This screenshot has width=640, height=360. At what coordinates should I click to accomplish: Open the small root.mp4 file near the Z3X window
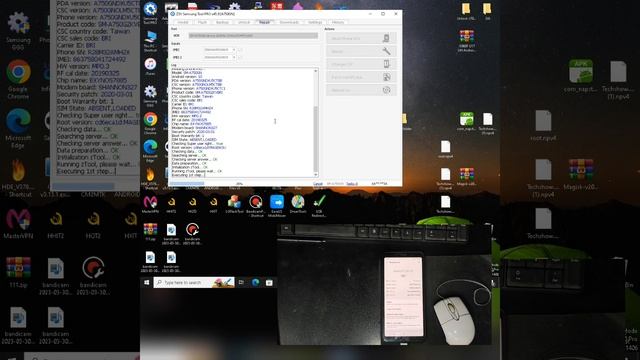[445, 149]
